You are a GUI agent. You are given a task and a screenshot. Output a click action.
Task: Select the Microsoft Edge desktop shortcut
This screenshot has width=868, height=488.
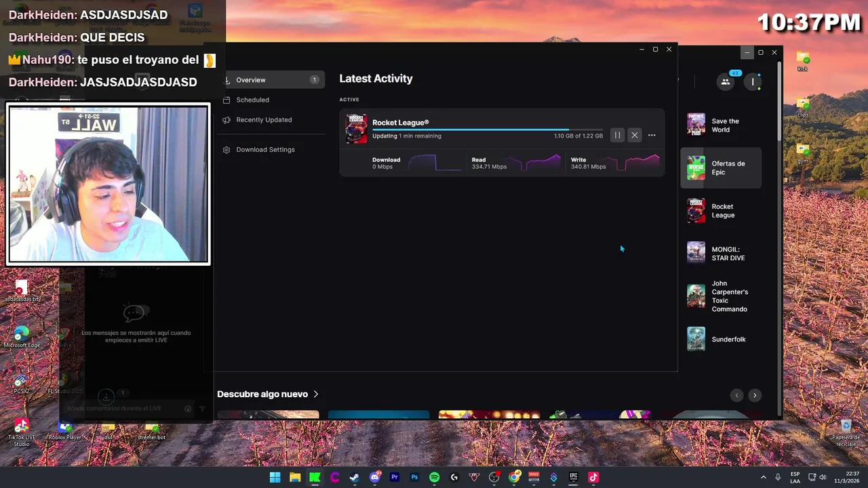click(22, 337)
